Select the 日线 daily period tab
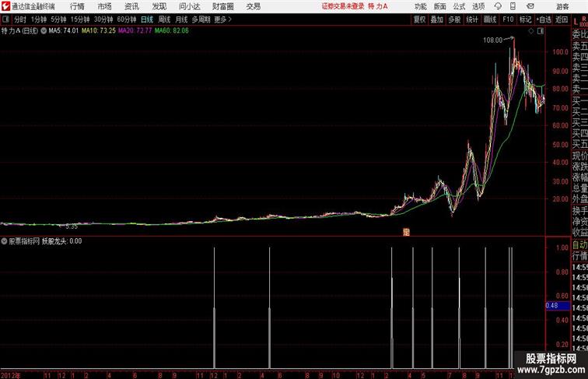The width and height of the screenshot is (588, 379). [x=147, y=19]
